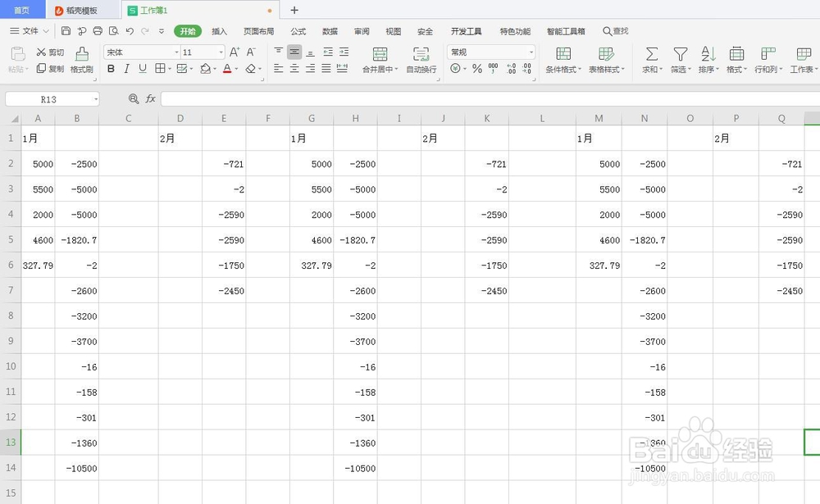Screen dimensions: 820x504
Task: Open the font size dropdown (11)
Action: pos(221,52)
